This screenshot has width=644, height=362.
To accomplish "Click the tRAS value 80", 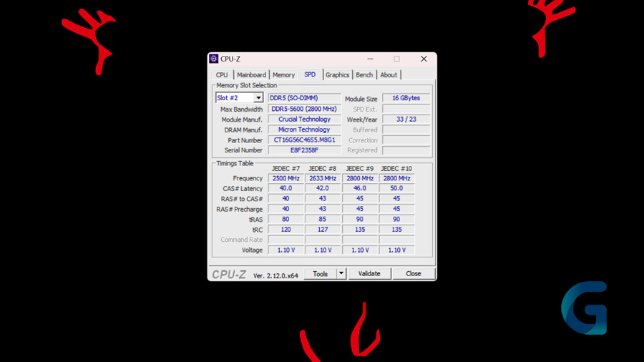I will 286,219.
